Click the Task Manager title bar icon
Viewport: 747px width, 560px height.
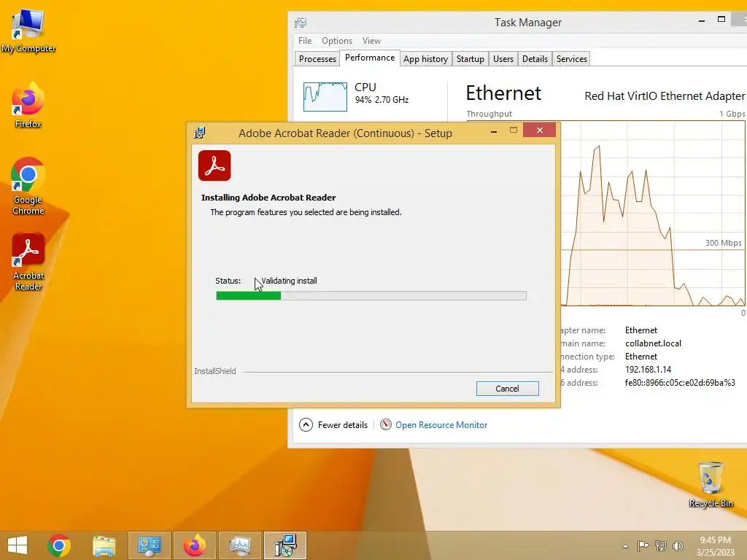pyautogui.click(x=300, y=23)
